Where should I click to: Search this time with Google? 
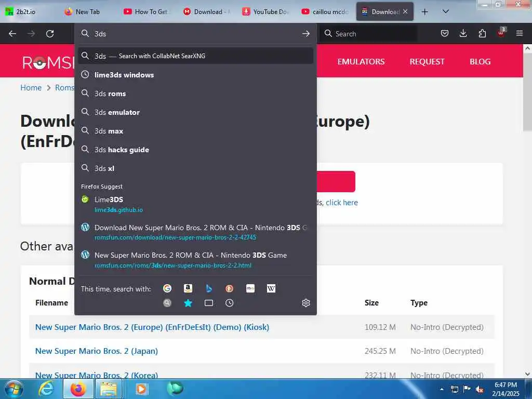click(167, 288)
